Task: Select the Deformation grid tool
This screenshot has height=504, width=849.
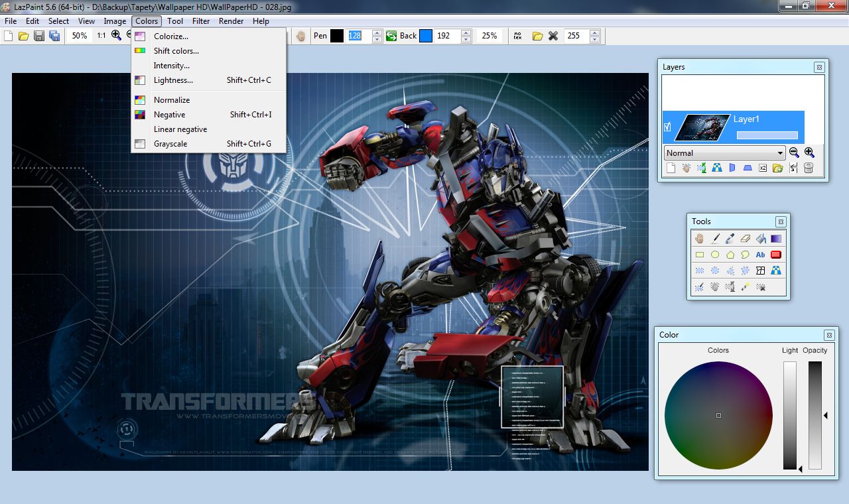Action: click(761, 271)
